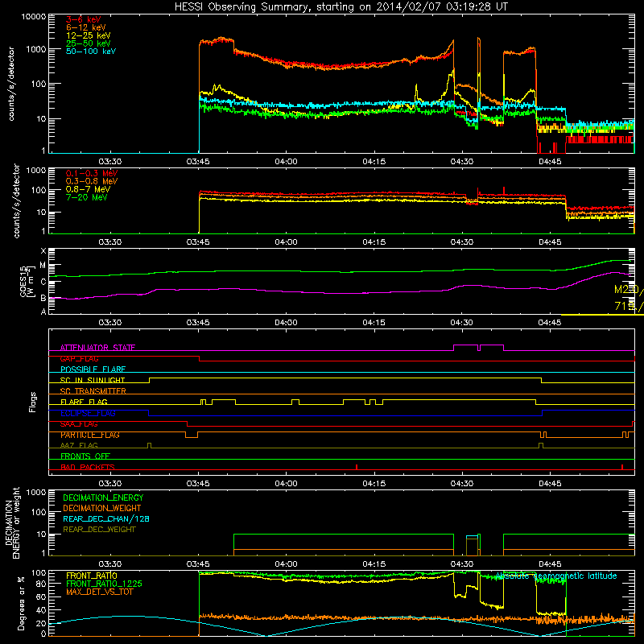Select the C class label on GOES axis
644x644 pixels.
tap(43, 282)
